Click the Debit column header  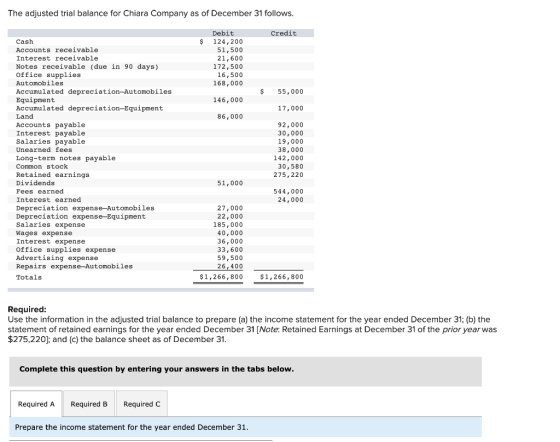click(223, 33)
